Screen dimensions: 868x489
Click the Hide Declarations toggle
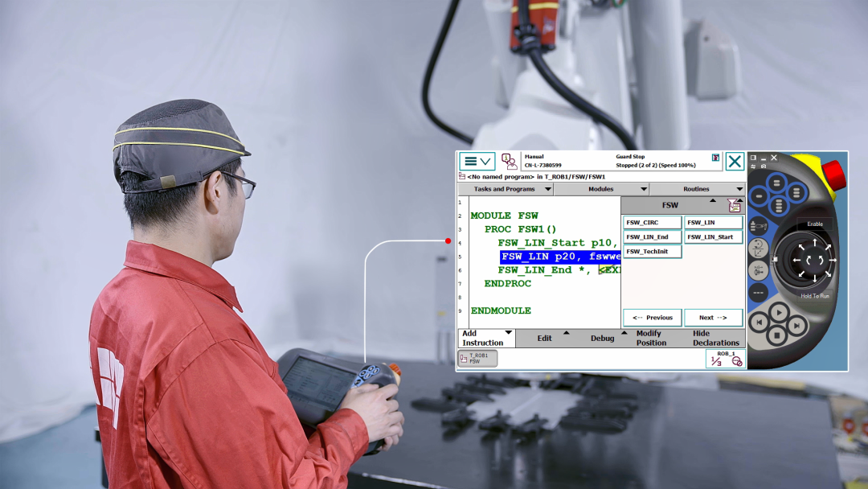[x=715, y=338]
